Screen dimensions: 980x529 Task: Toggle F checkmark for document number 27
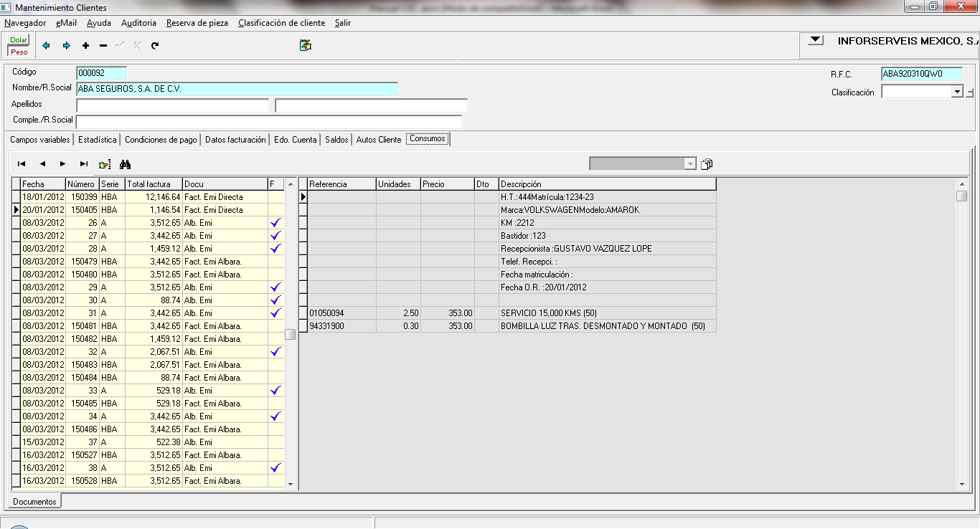pyautogui.click(x=275, y=236)
